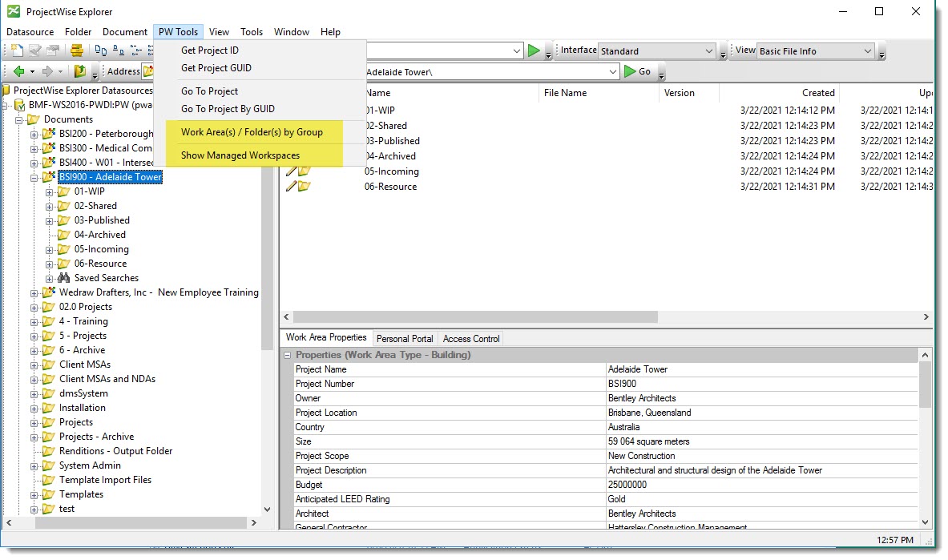
Task: Run the search with the green arrow icon
Action: pos(535,50)
